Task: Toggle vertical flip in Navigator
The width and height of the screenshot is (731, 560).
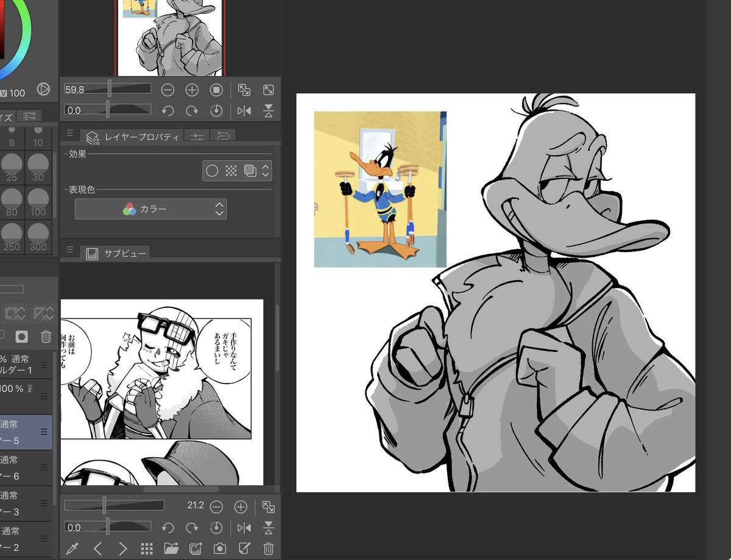Action: click(268, 111)
